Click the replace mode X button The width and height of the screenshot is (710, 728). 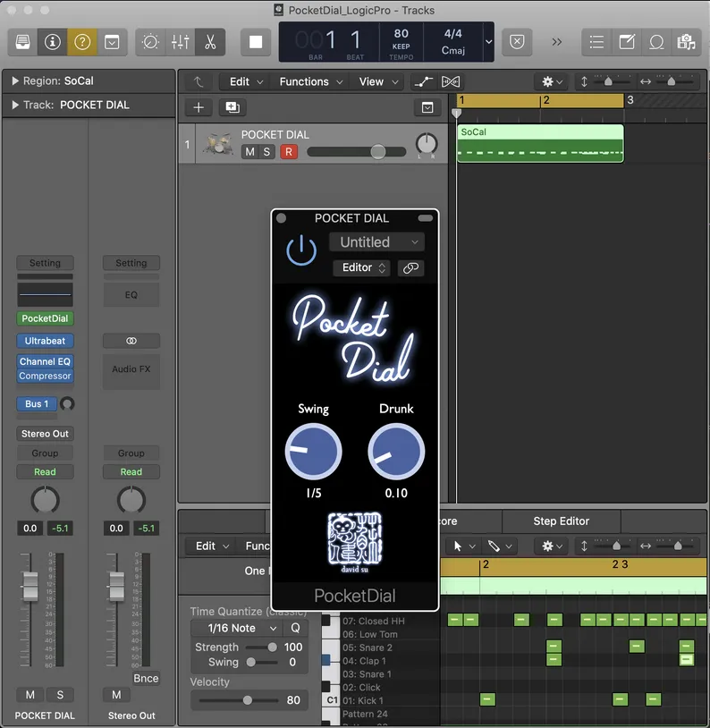[517, 42]
